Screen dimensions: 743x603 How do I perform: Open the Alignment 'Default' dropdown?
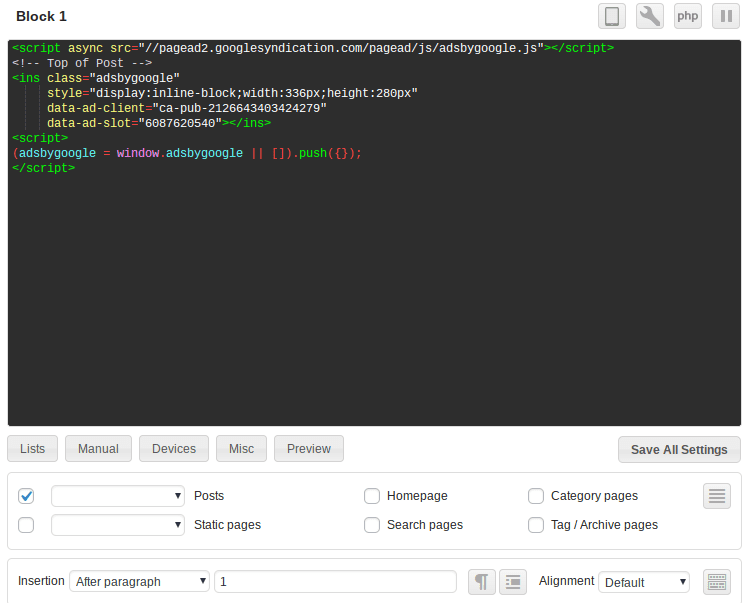point(644,582)
